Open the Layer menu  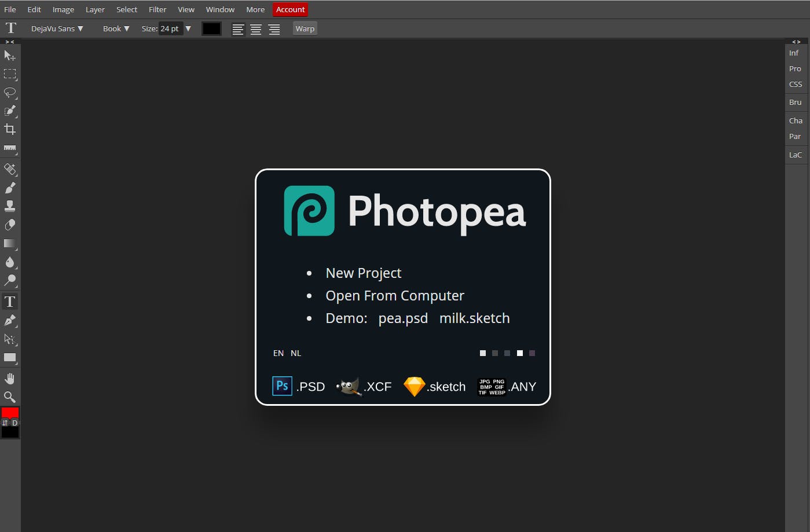(95, 10)
